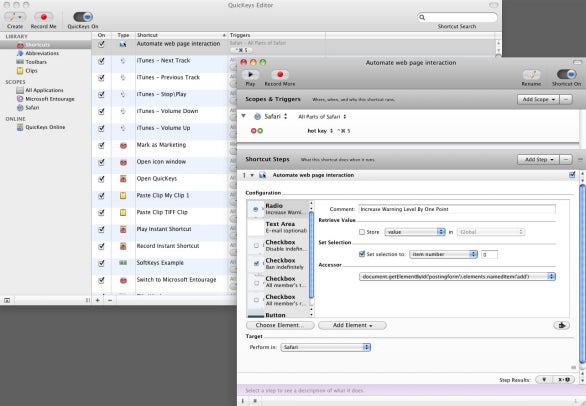Click the Switch to Microsoft Entourage type icon
The image size is (586, 406).
[123, 280]
